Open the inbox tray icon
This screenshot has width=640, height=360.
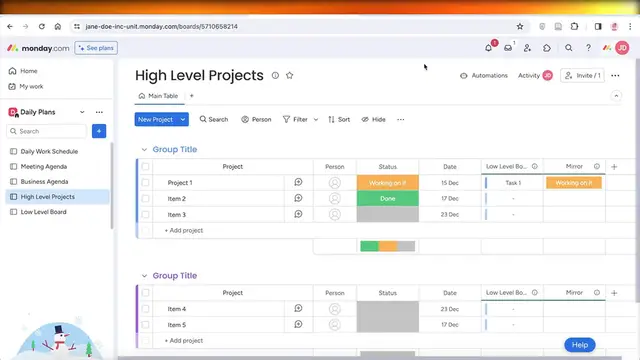508,48
